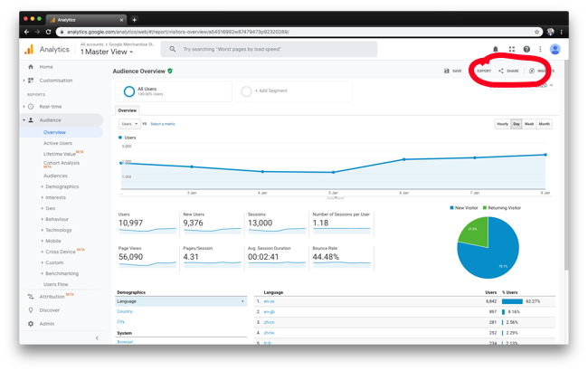Click the Select a metric link
The width and height of the screenshot is (588, 371).
tap(163, 124)
